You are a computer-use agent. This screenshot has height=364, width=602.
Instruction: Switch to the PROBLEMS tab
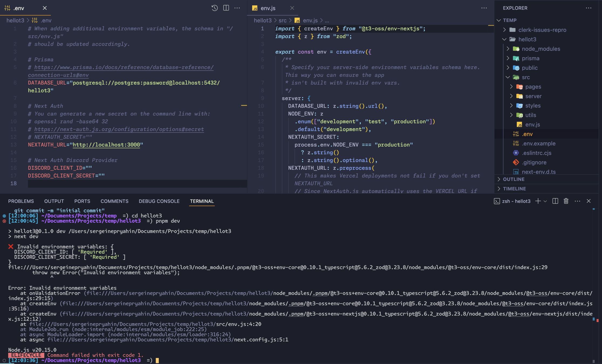[21, 201]
